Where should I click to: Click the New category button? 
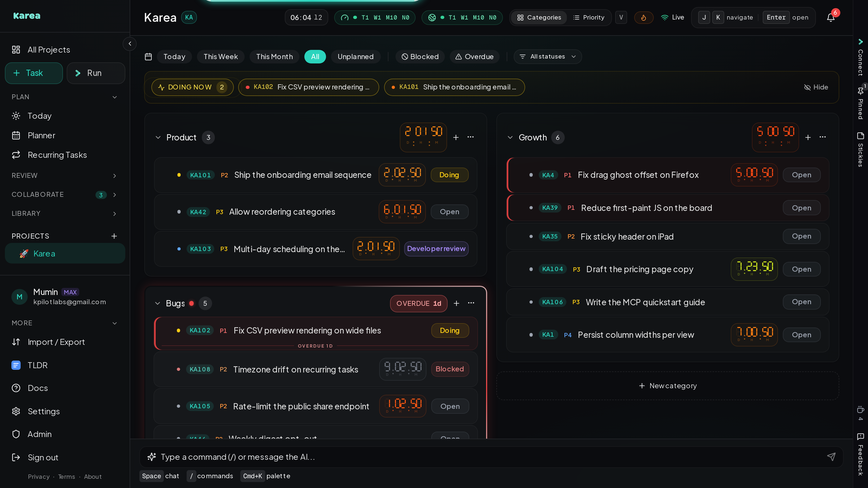668,386
